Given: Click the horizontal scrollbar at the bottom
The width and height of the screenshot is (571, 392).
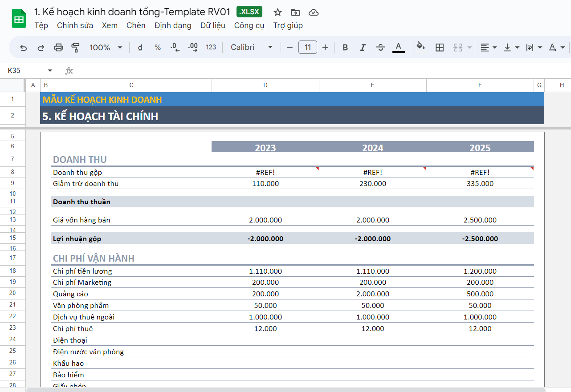Looking at the screenshot, I should point(285,390).
